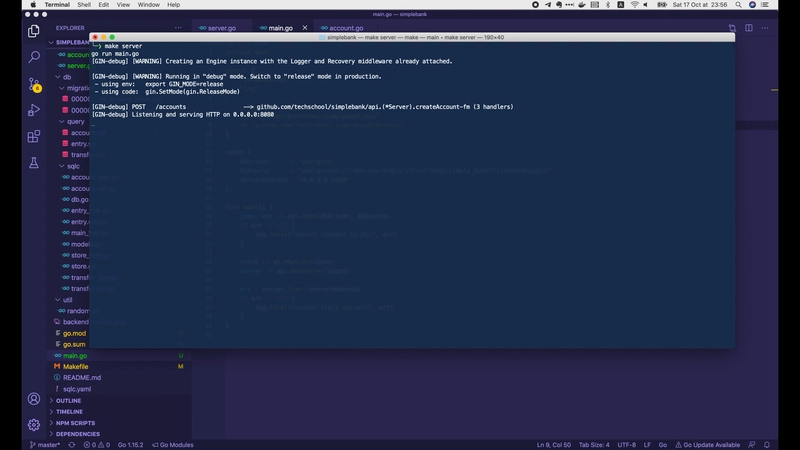Open Makefile in the file explorer
Viewport: 800px width, 450px height.
[76, 367]
